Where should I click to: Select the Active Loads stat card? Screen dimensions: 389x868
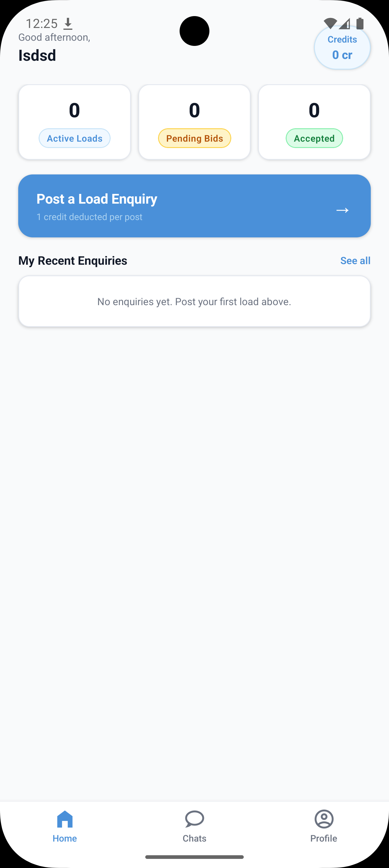click(x=74, y=122)
